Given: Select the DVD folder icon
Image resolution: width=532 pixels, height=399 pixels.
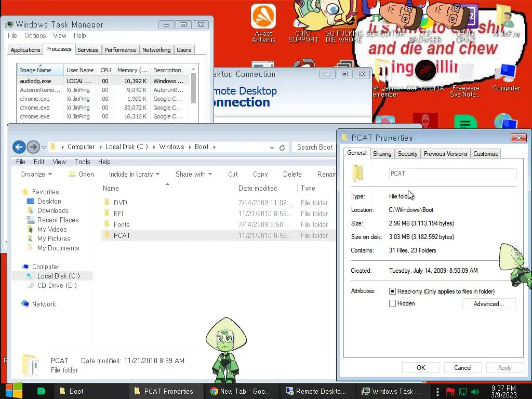Looking at the screenshot, I should [x=107, y=203].
